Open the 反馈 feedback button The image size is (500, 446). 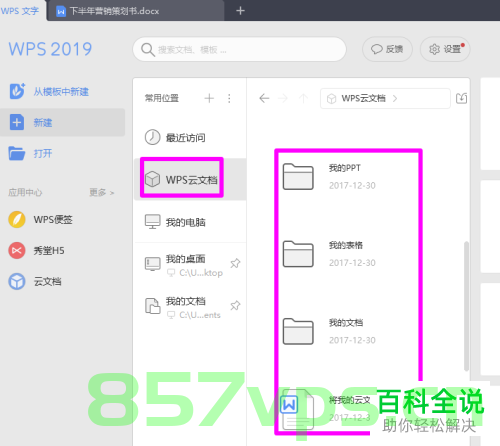tap(387, 49)
